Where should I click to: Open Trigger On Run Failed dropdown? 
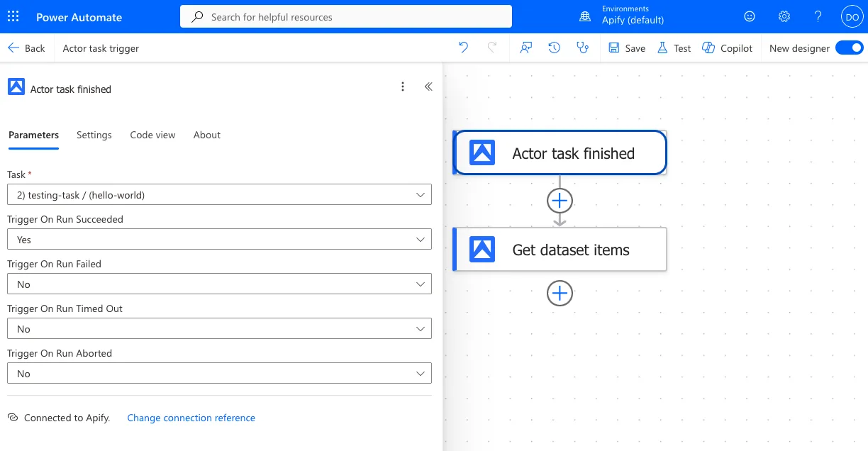(219, 284)
